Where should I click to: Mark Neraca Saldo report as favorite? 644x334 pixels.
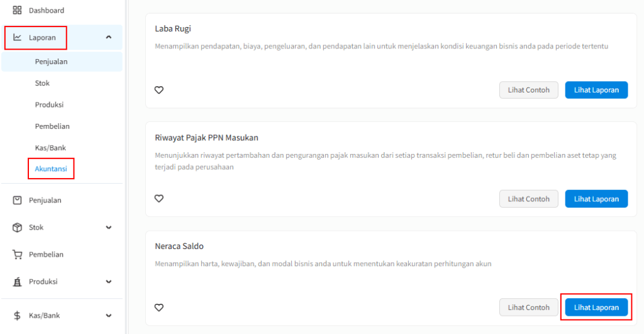[159, 308]
